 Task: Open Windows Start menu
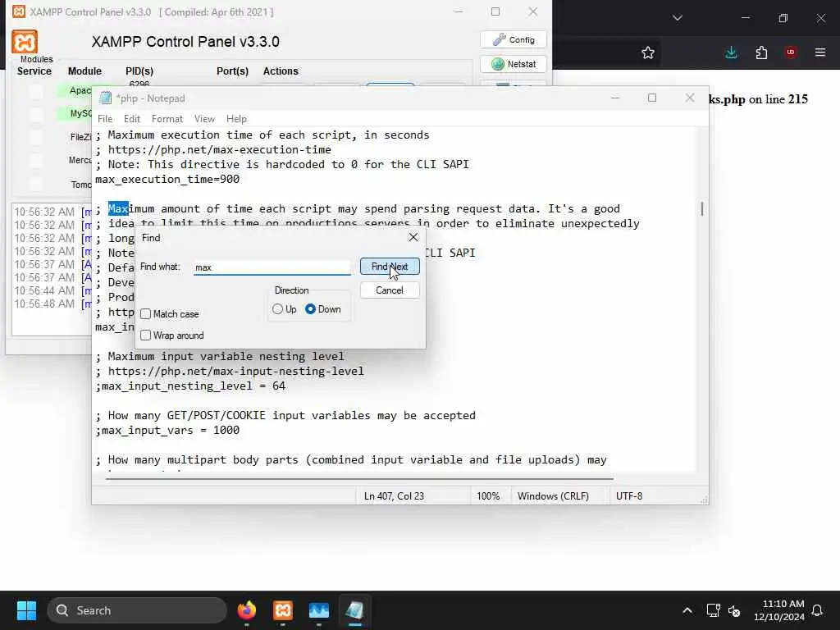pos(26,610)
